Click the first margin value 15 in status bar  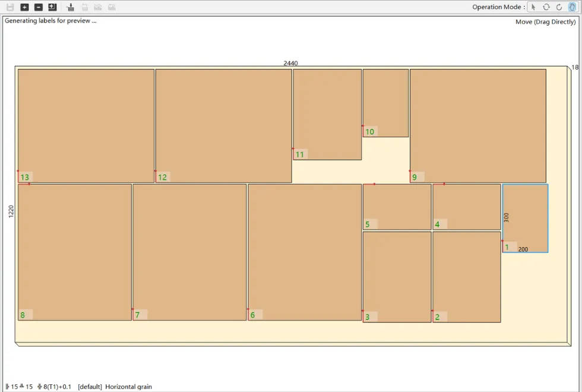tap(14, 387)
